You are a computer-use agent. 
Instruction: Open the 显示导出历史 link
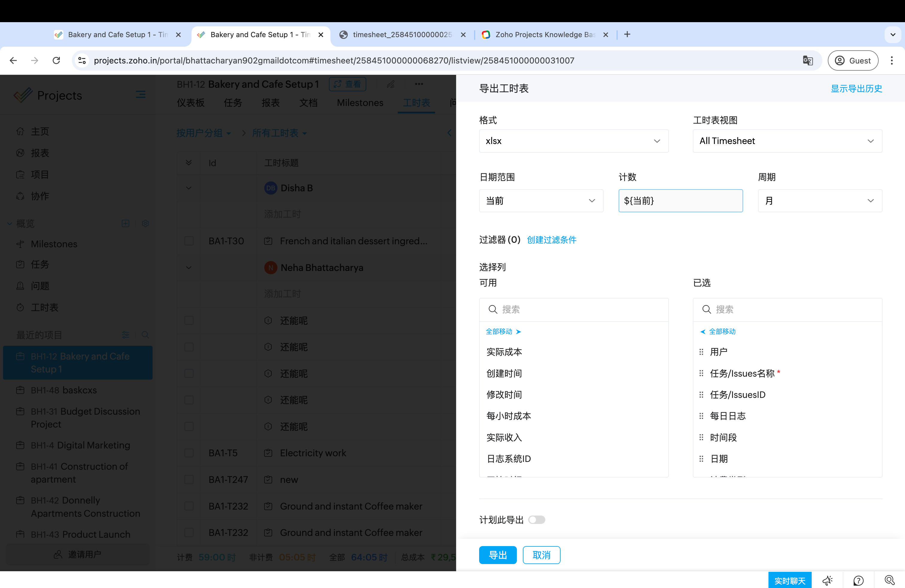pos(856,89)
